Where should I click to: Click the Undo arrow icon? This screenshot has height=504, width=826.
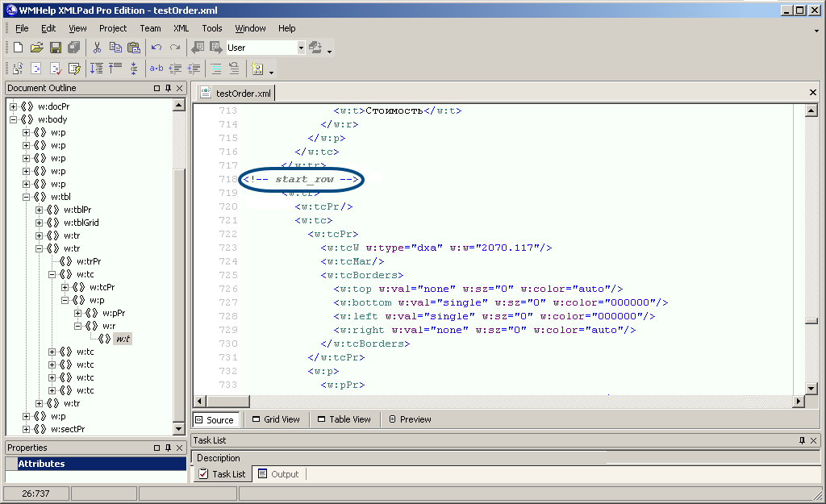(156, 48)
